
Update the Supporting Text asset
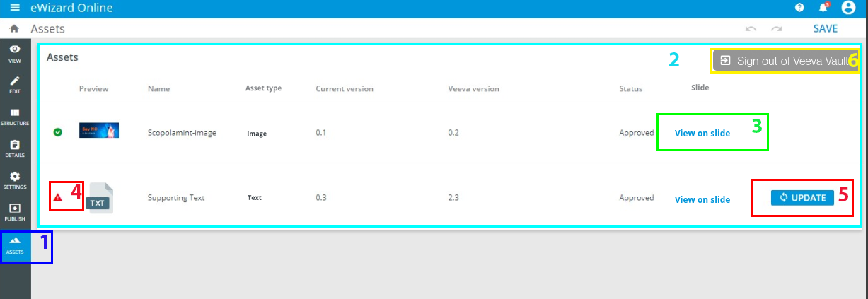coord(802,198)
